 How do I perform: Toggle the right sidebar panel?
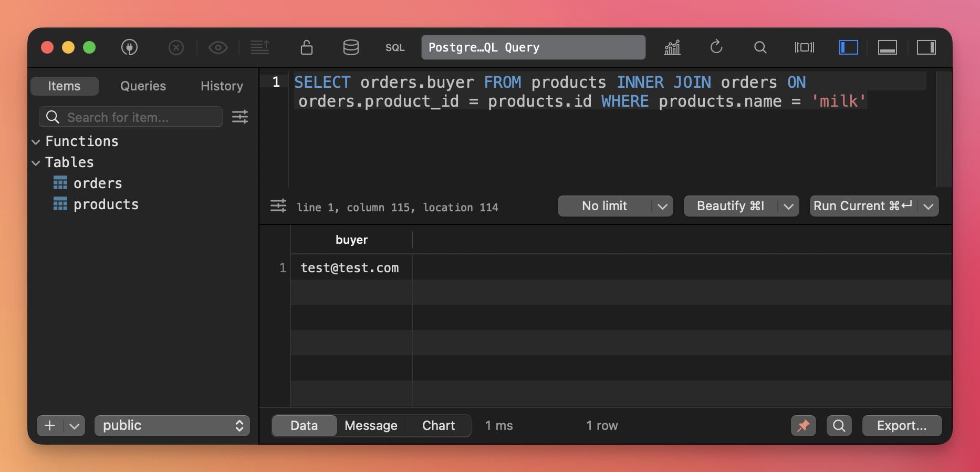pyautogui.click(x=926, y=47)
